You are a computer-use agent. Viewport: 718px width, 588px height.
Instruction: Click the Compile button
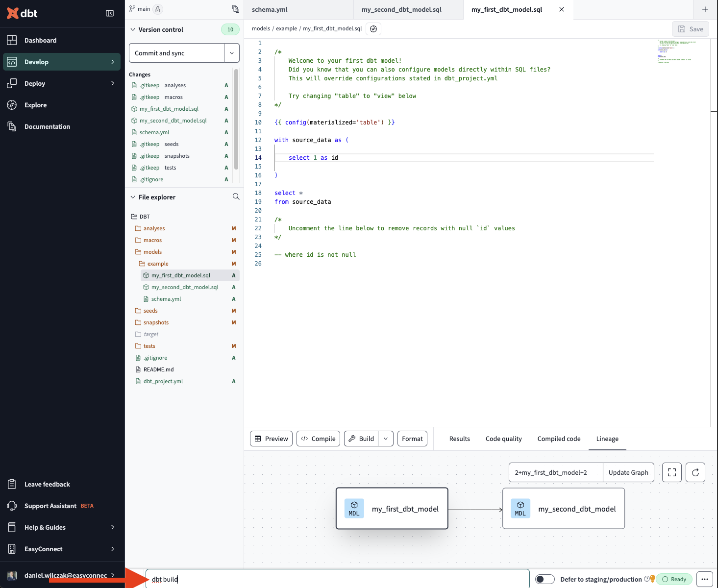pos(319,439)
